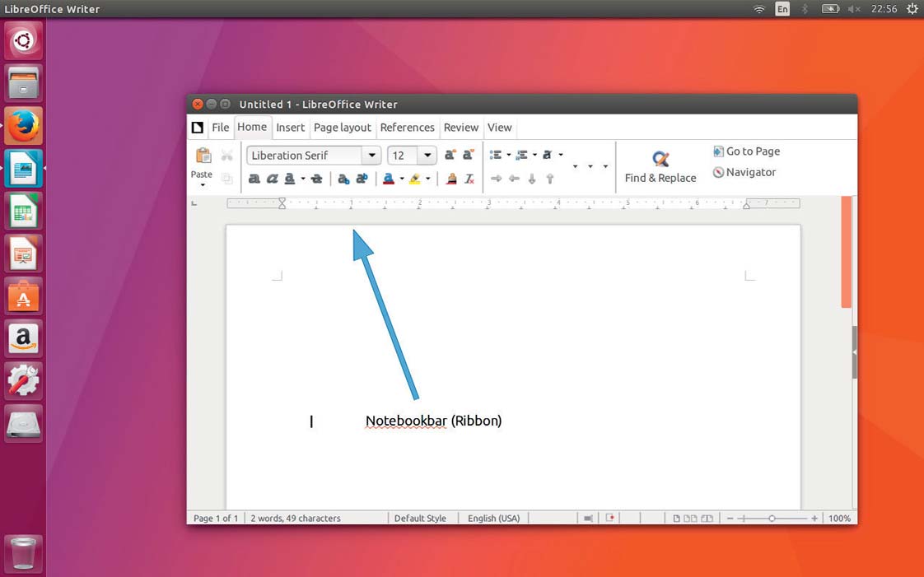The height and width of the screenshot is (577, 924).
Task: Select the Home tab
Action: [x=252, y=127]
